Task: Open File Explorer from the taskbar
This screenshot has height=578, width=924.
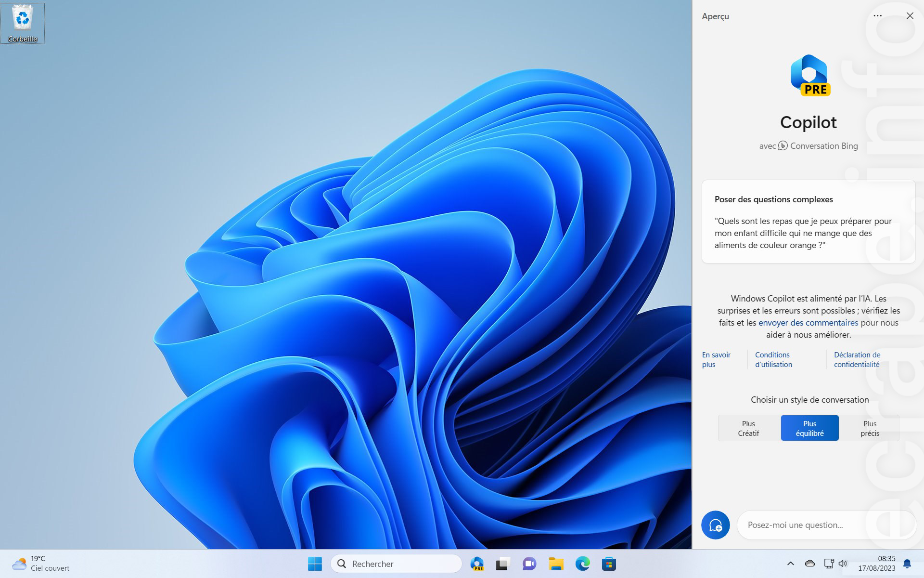Action: click(556, 564)
